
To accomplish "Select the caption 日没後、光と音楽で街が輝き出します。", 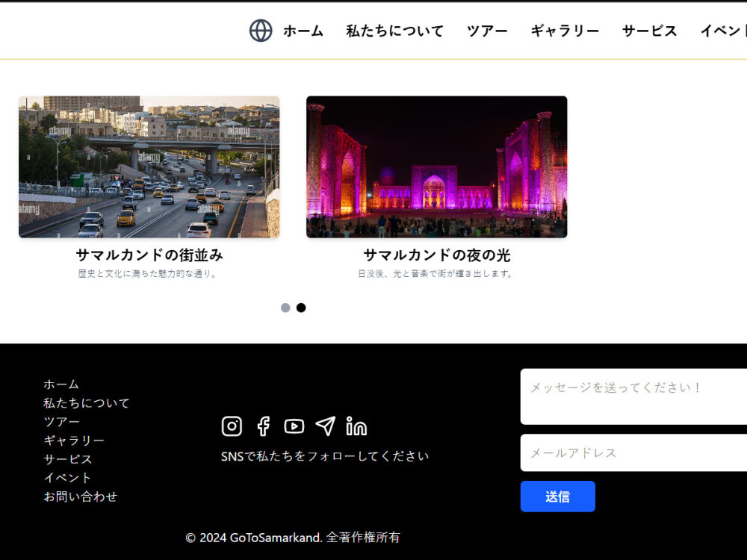I will (x=436, y=274).
